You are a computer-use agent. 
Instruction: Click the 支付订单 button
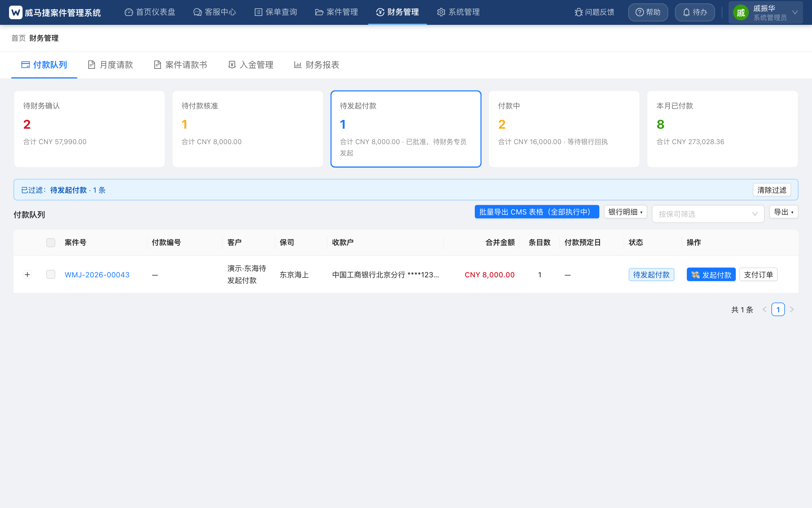coord(759,275)
